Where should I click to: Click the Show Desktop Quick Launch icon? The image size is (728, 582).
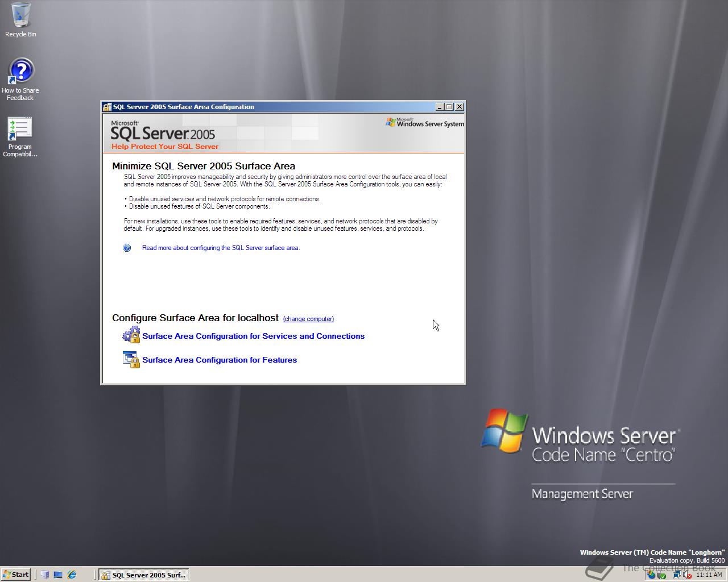(x=58, y=575)
